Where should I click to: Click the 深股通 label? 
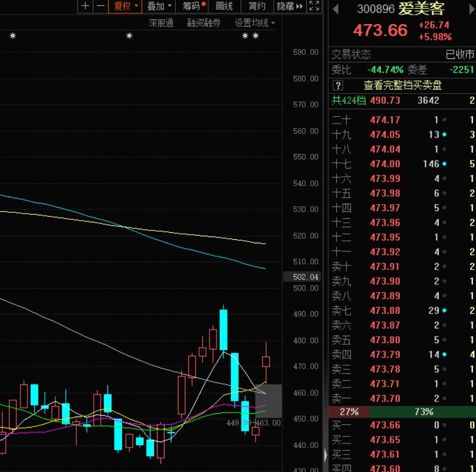pyautogui.click(x=161, y=23)
